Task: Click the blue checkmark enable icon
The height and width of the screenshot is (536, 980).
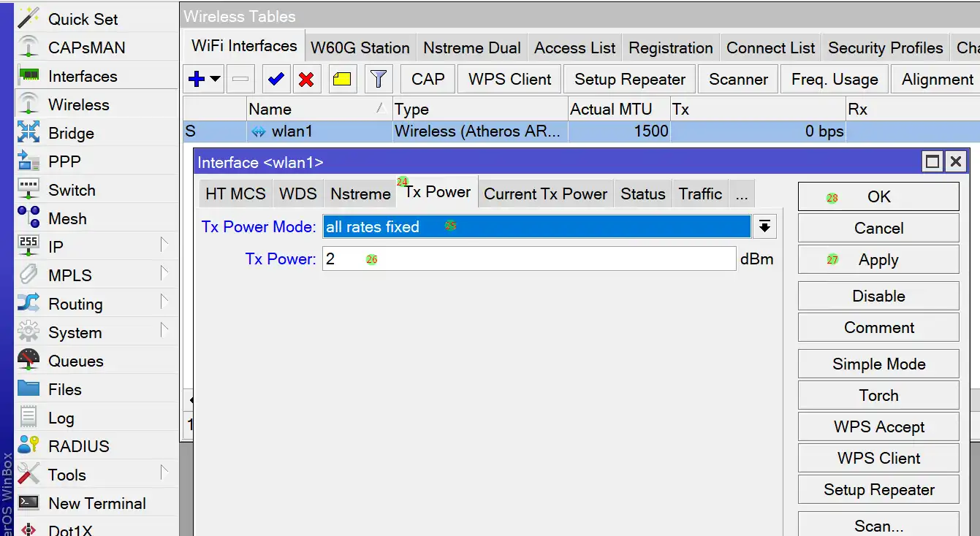Action: [276, 79]
